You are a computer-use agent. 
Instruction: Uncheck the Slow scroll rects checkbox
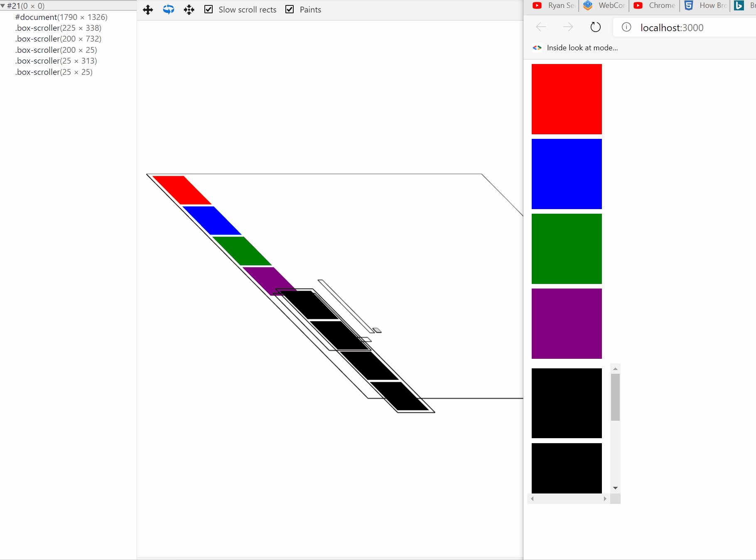pyautogui.click(x=209, y=9)
